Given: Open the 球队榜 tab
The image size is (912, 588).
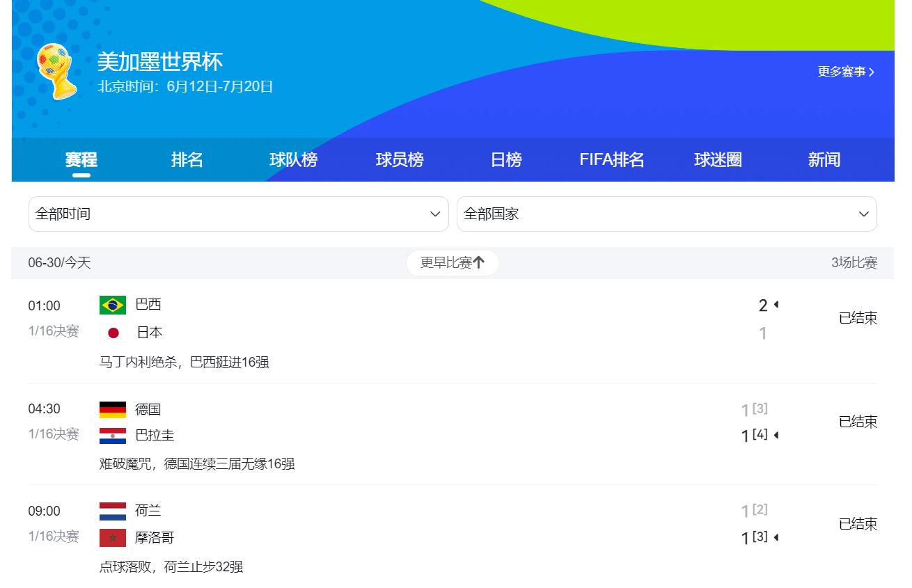Looking at the screenshot, I should point(294,160).
